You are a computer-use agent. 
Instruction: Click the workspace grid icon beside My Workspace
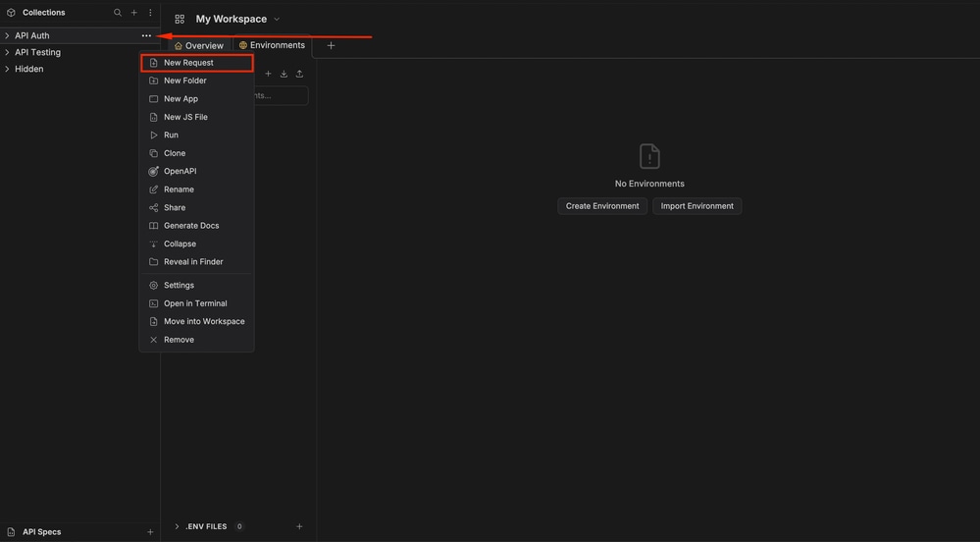[180, 20]
